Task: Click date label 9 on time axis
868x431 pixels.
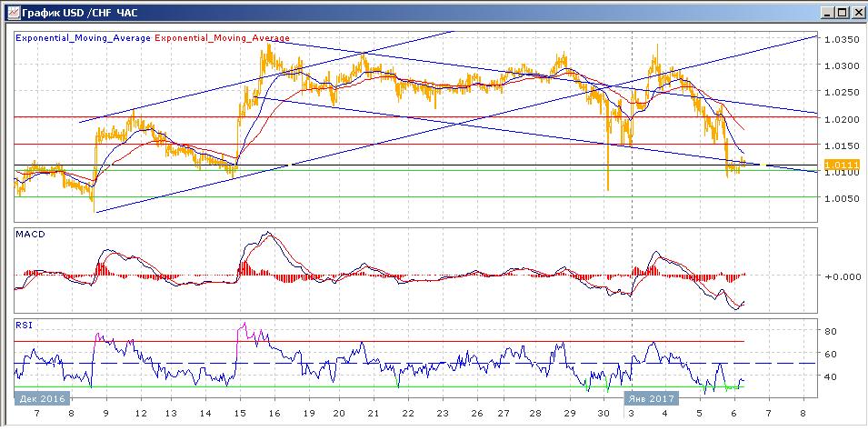Action: (x=105, y=414)
